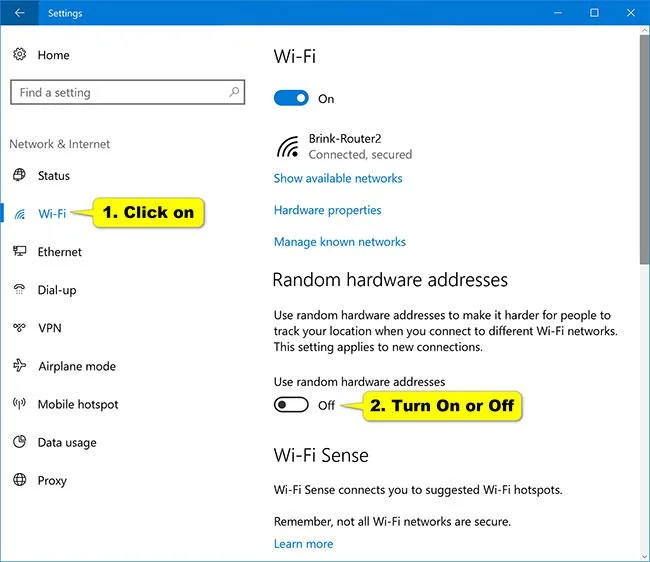Click the Connected, secured status text
This screenshot has height=562, width=650.
tap(360, 155)
